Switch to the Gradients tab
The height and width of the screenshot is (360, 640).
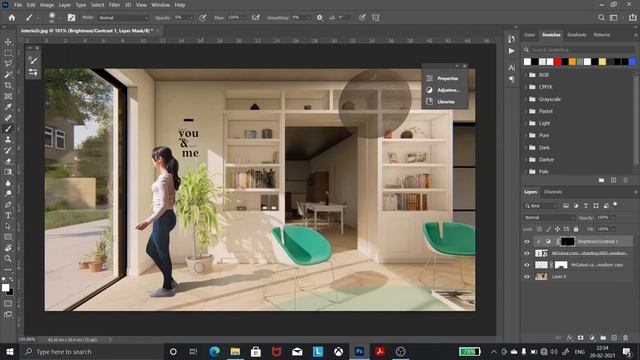pos(577,35)
